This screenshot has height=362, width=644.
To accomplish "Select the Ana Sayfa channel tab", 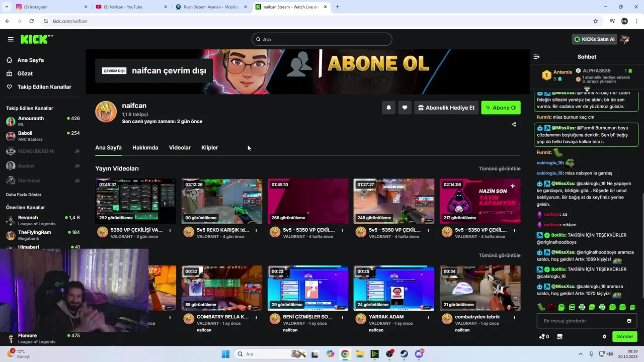I will pyautogui.click(x=108, y=148).
